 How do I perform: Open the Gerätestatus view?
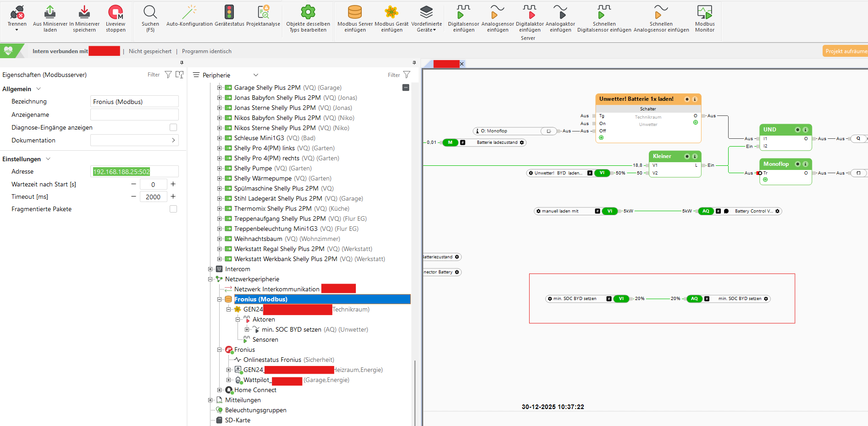click(x=229, y=13)
